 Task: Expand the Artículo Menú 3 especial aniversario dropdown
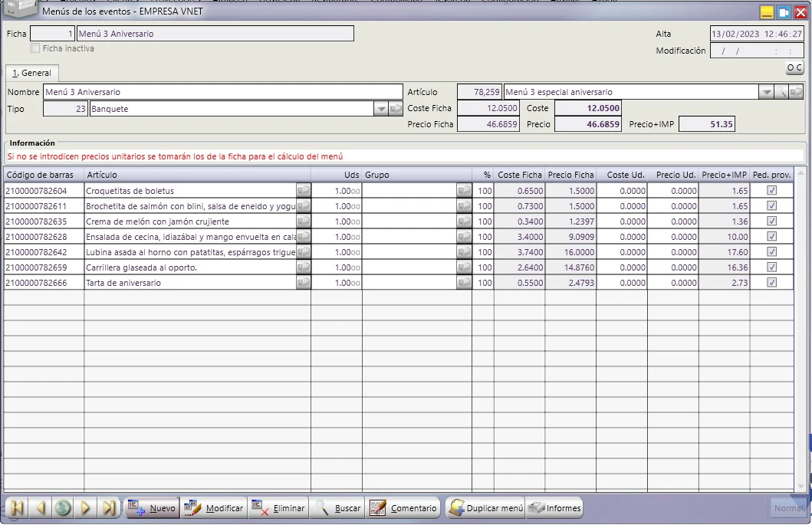pos(766,92)
